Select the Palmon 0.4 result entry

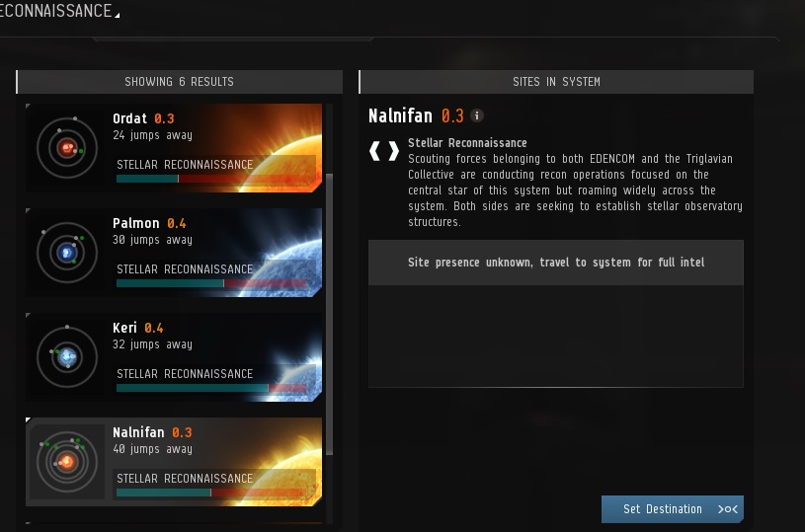[x=174, y=253]
